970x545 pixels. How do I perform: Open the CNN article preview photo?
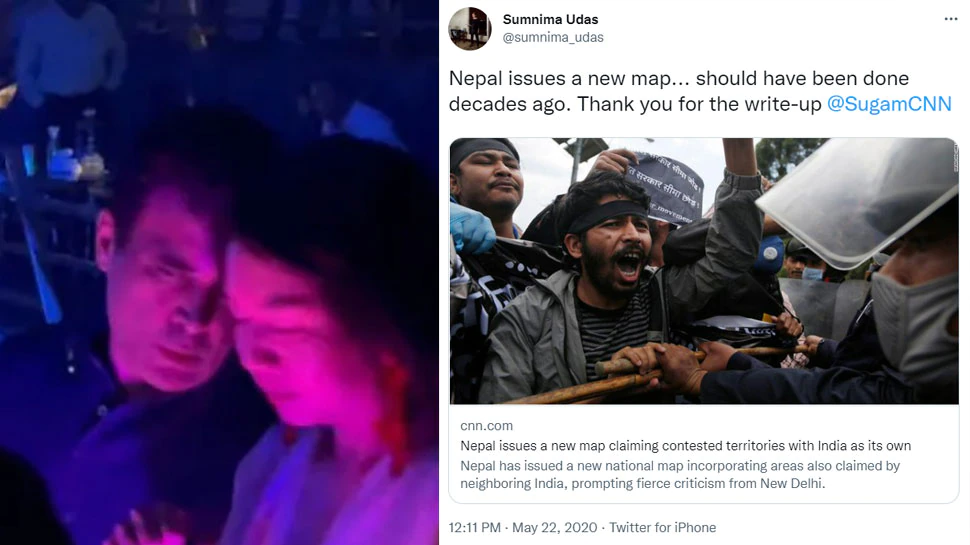pos(704,271)
